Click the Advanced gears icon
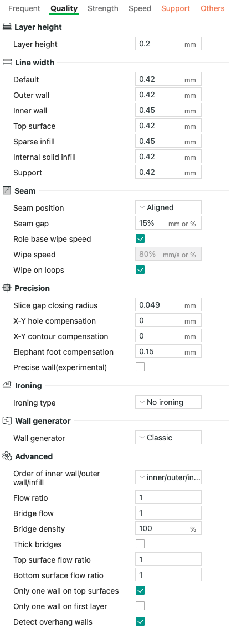The image size is (231, 644). click(x=7, y=456)
